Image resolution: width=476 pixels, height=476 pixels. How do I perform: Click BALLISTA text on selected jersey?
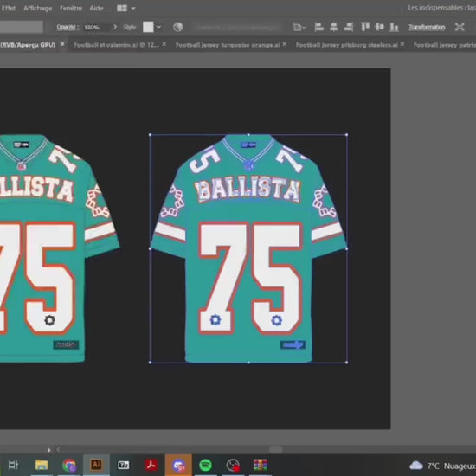click(x=248, y=190)
